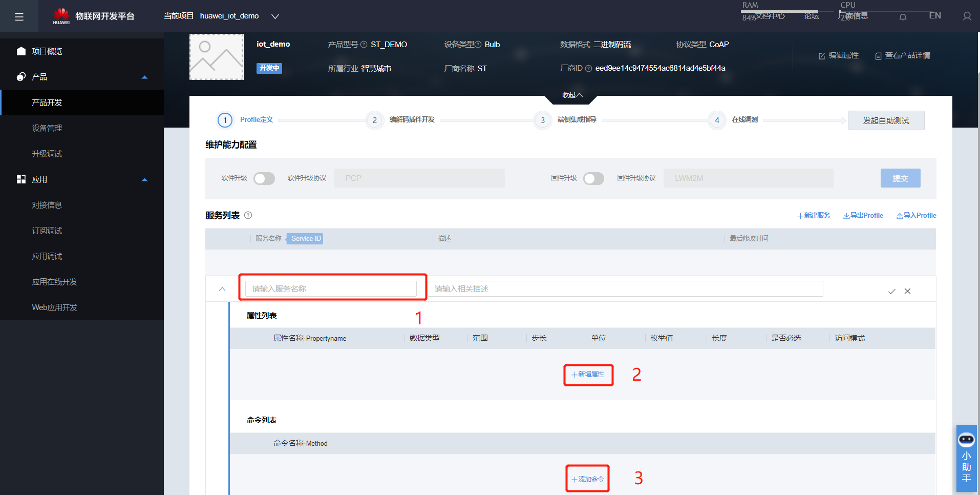Viewport: 980px width, 495px height.
Task: Collapse the 产品 sidebar section arrow
Action: [144, 77]
